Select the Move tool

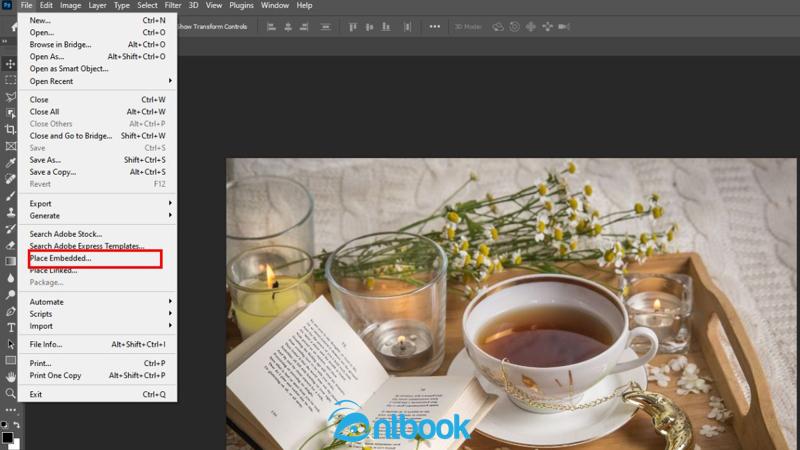(10, 64)
